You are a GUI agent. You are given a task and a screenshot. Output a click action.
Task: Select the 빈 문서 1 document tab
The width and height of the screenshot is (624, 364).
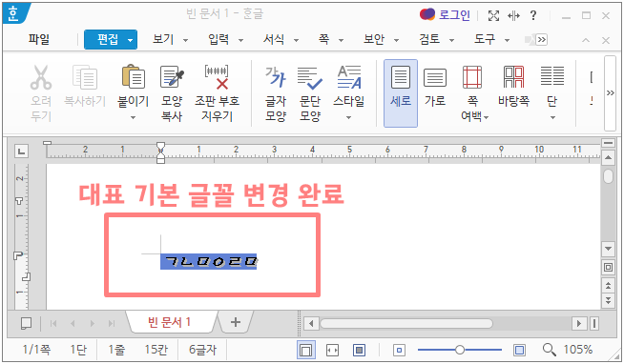(x=169, y=322)
